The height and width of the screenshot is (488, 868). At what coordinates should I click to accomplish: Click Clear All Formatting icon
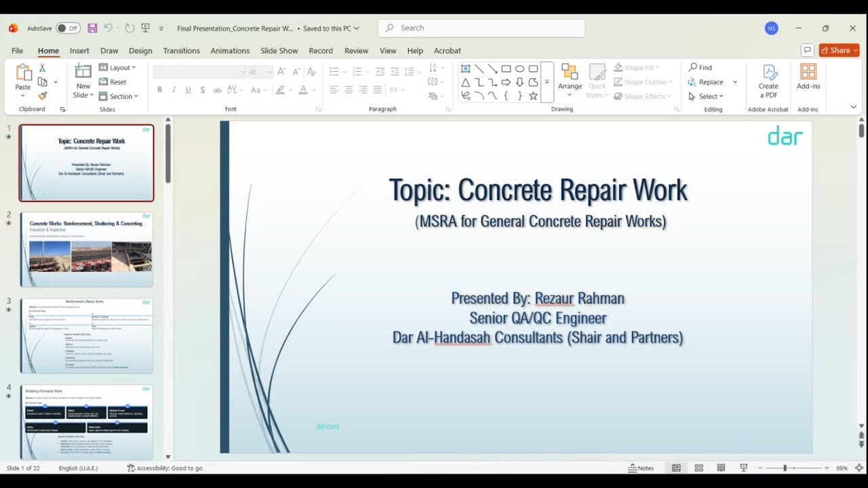311,72
